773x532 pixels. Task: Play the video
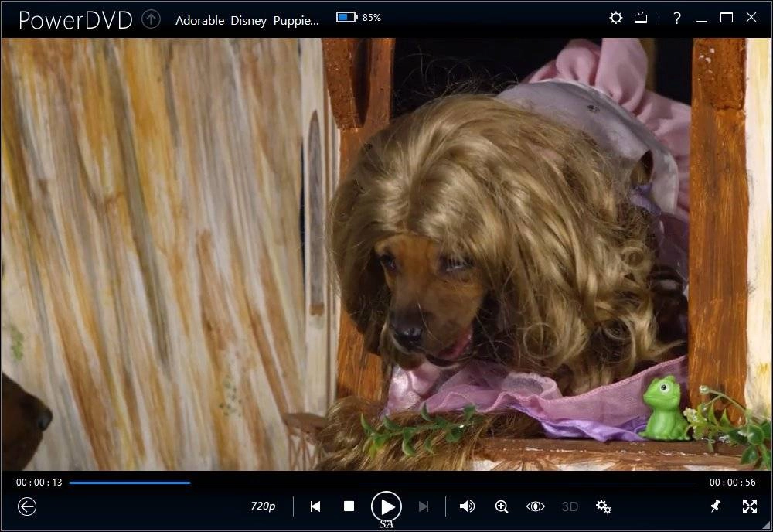(386, 506)
